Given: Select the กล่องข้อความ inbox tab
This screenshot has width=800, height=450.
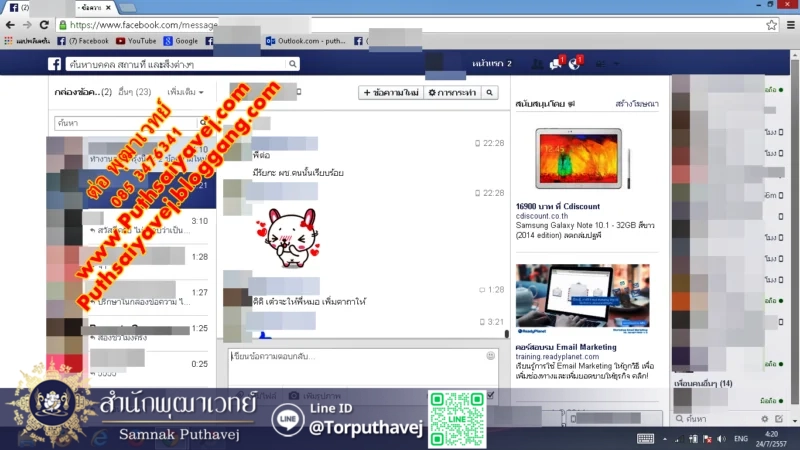Looking at the screenshot, I should pyautogui.click(x=77, y=93).
